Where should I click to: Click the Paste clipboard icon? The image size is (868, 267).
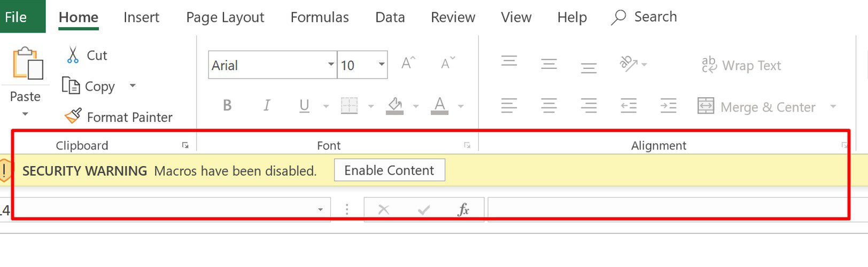click(x=28, y=64)
